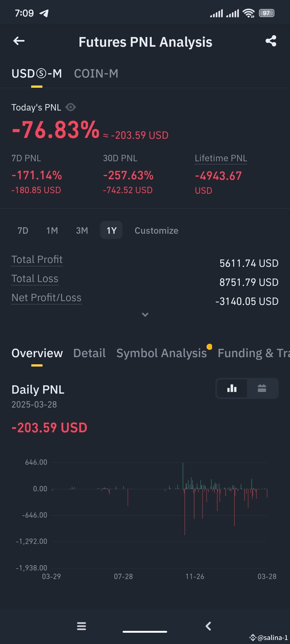Choose the 1M time range
Image resolution: width=290 pixels, height=644 pixels.
pos(52,230)
